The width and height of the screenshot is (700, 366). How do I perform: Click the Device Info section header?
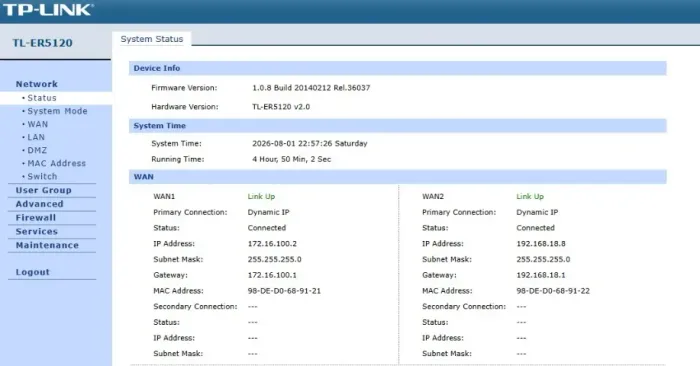(397, 68)
